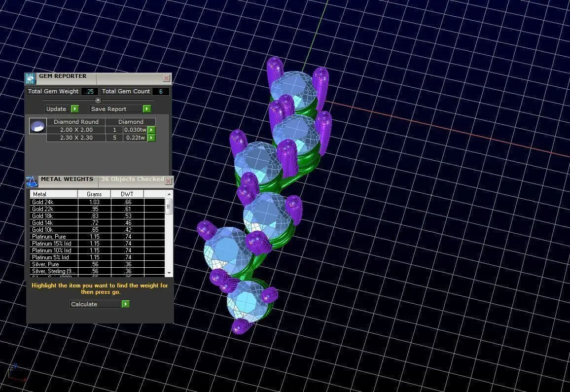The width and height of the screenshot is (570, 392).
Task: Click the Gem Reporter panel icon
Action: (30, 78)
